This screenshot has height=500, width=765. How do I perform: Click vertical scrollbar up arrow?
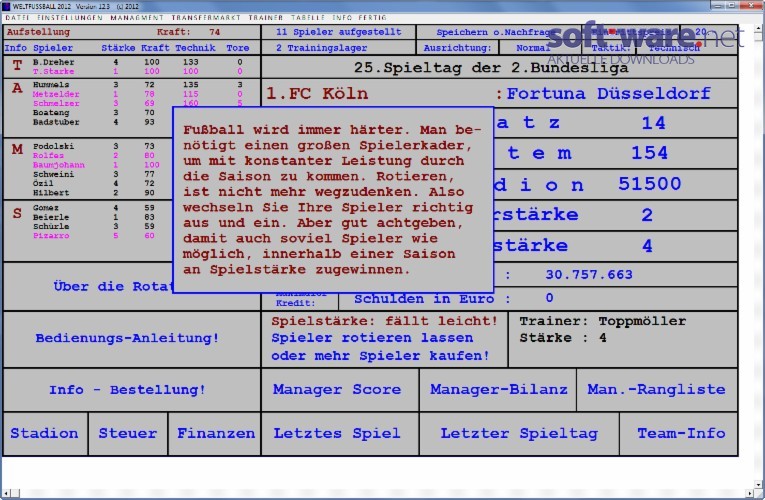coord(760,28)
